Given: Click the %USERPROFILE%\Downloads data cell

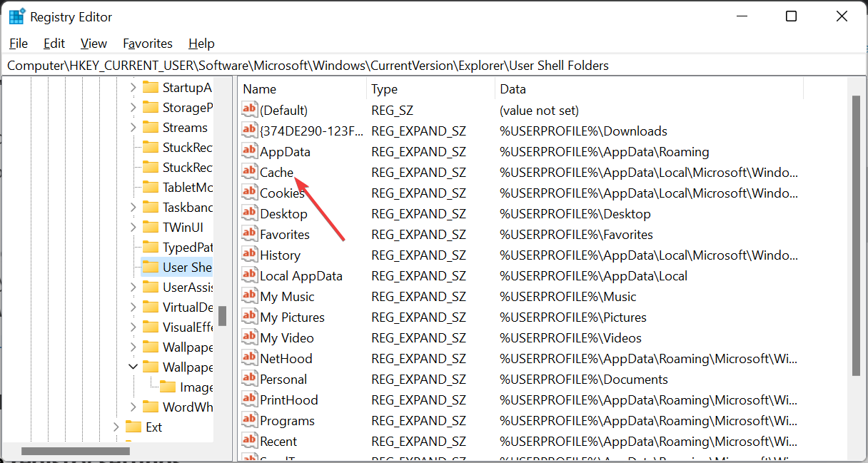Looking at the screenshot, I should tap(583, 131).
